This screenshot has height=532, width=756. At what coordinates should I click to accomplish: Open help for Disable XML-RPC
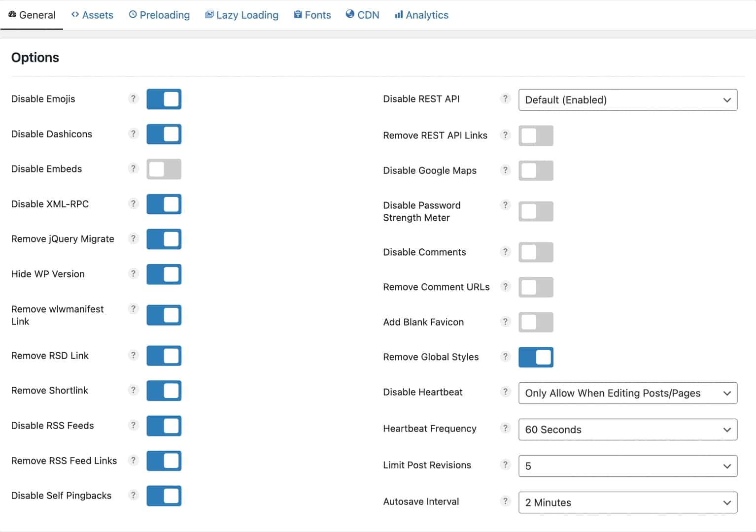(x=133, y=203)
